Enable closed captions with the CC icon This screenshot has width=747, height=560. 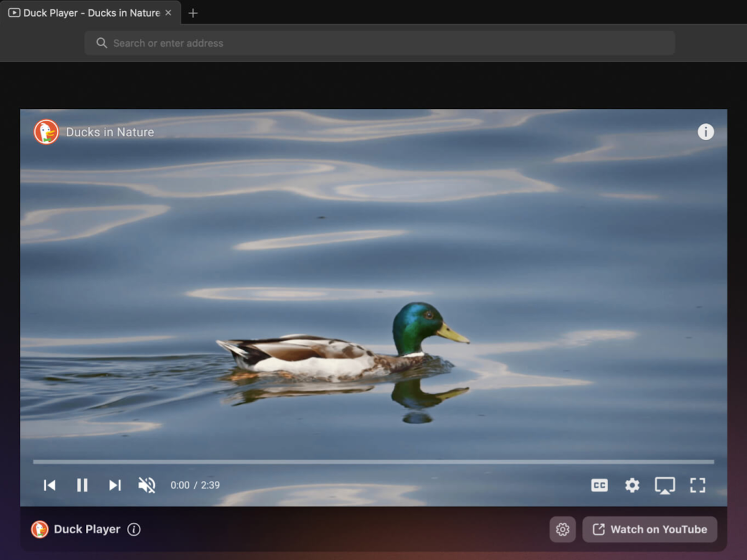point(599,485)
